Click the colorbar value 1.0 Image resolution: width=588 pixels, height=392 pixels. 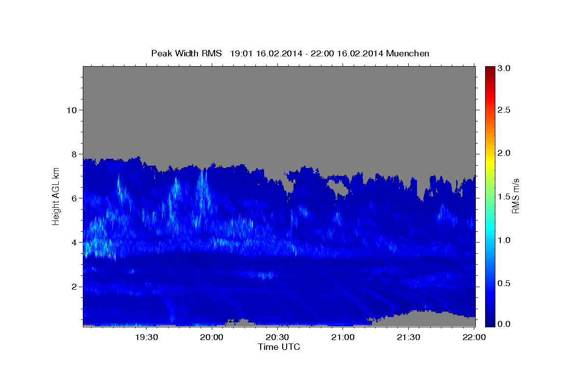pyautogui.click(x=505, y=240)
